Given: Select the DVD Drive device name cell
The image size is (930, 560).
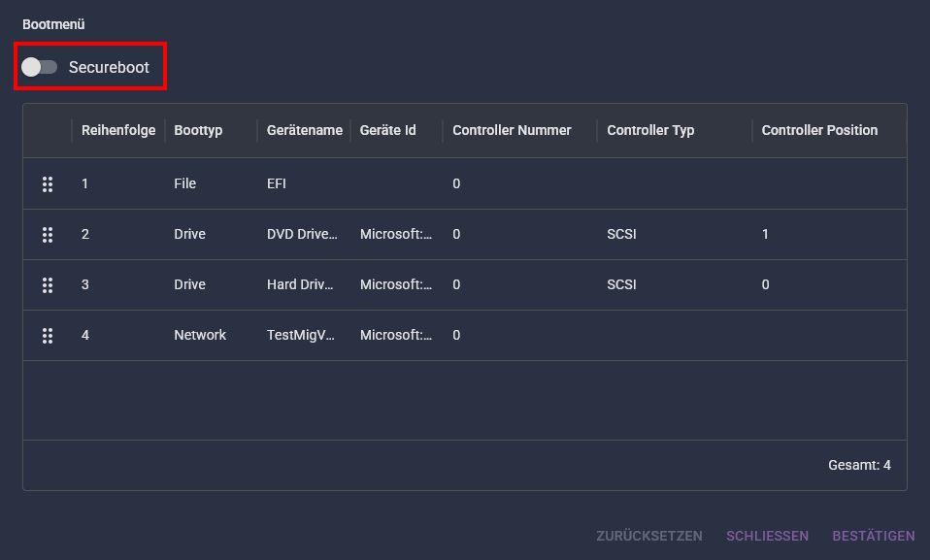Looking at the screenshot, I should click(302, 234).
